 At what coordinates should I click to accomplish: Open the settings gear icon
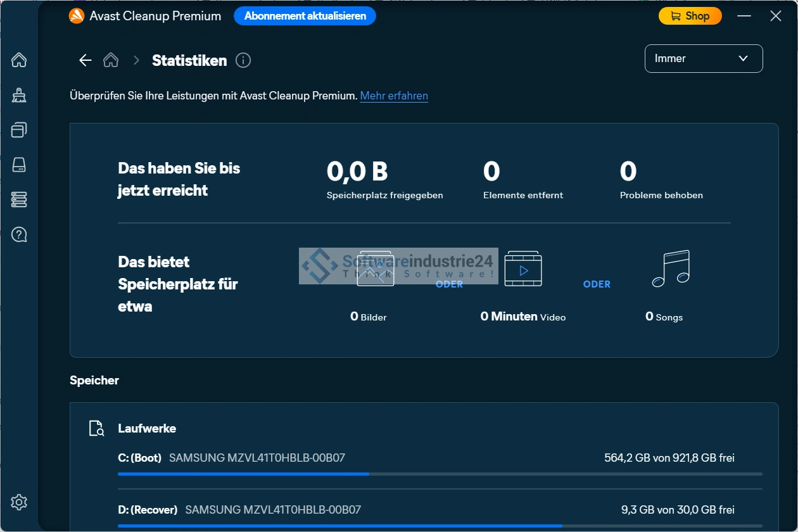pyautogui.click(x=19, y=502)
